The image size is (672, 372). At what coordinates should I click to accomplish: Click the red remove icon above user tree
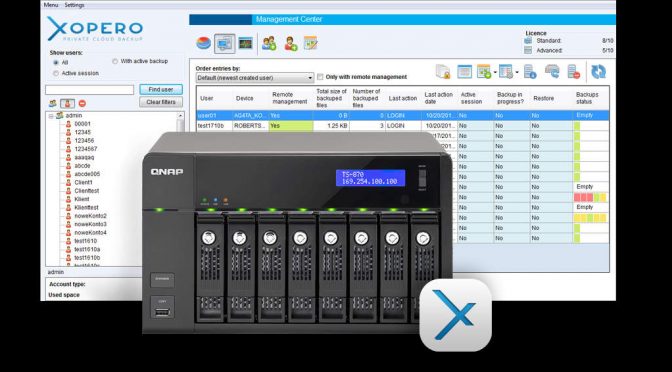(82, 103)
